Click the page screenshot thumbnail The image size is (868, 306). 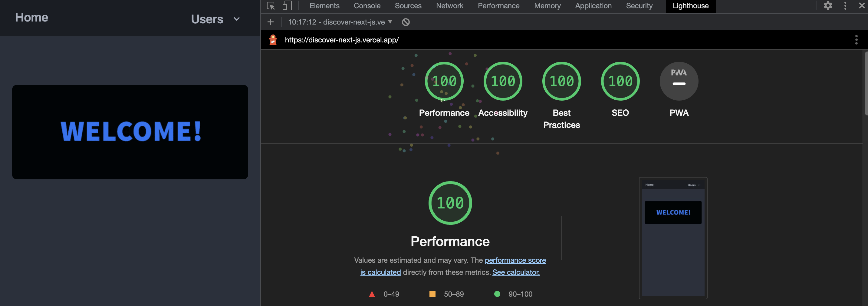673,238
